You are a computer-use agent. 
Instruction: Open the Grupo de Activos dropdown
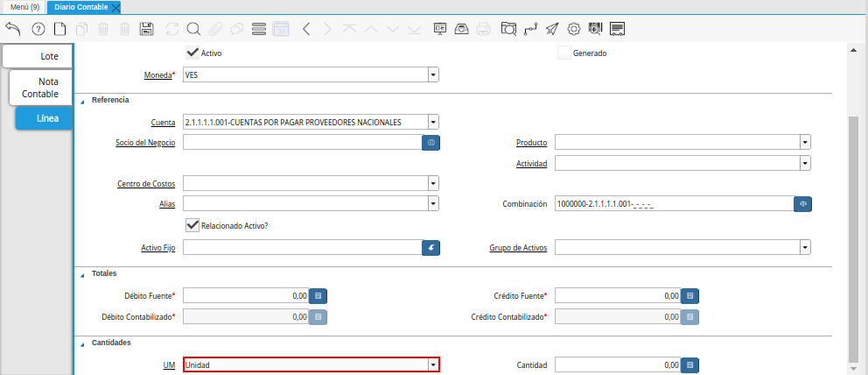point(806,248)
